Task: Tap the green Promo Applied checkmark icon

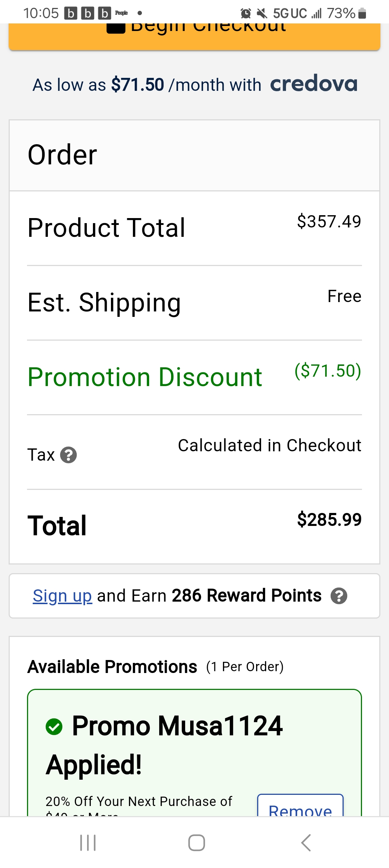Action: tap(54, 726)
